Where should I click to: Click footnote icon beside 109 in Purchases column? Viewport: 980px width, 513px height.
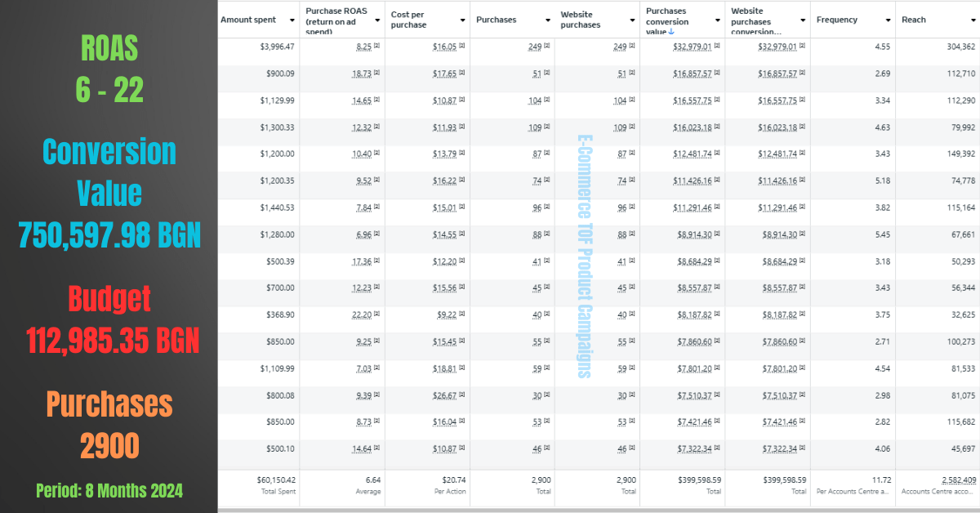(x=547, y=127)
